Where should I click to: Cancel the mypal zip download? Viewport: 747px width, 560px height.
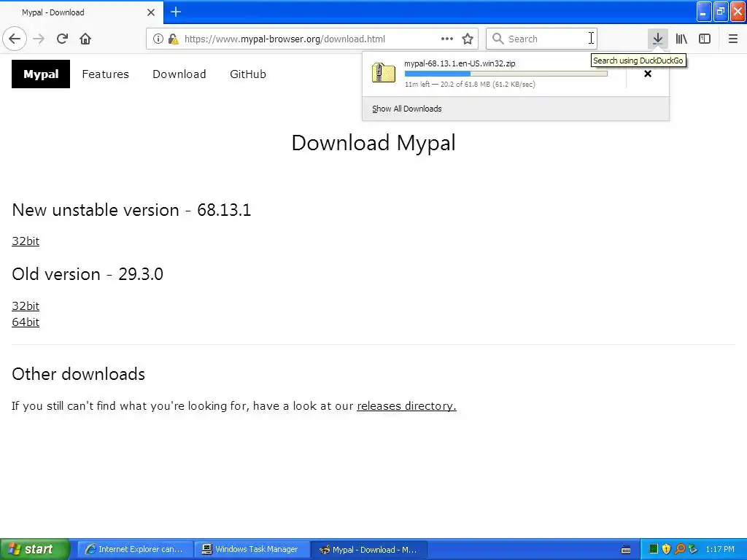(x=648, y=74)
